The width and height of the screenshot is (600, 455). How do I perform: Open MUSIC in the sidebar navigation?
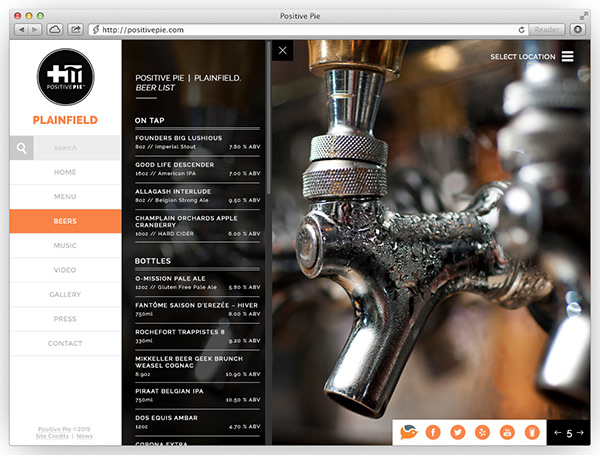[x=65, y=246]
